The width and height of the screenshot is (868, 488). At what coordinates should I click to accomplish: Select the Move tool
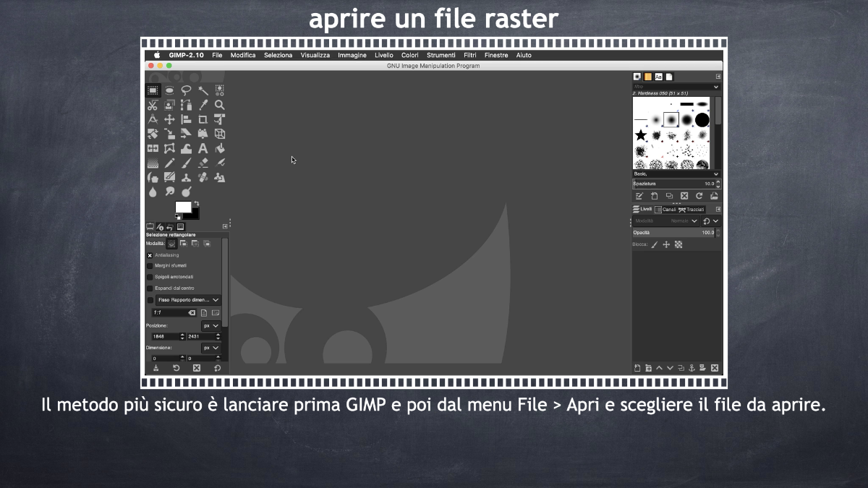pyautogui.click(x=169, y=119)
